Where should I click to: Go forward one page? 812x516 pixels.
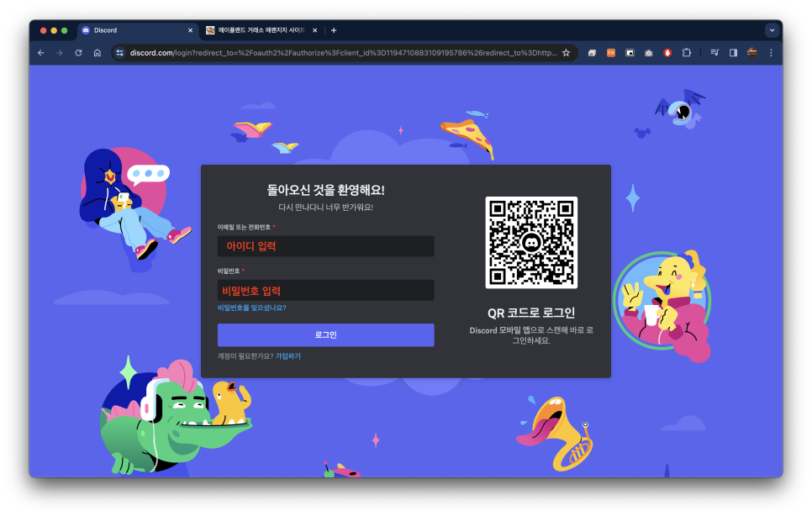pos(60,53)
